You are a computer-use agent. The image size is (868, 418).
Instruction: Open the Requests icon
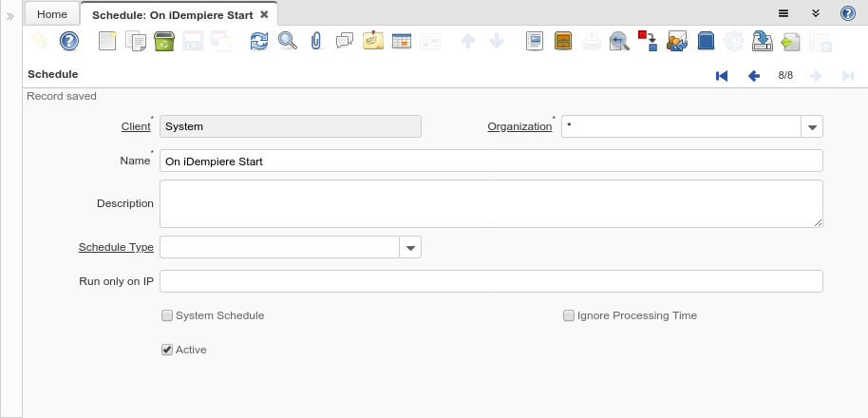[677, 41]
